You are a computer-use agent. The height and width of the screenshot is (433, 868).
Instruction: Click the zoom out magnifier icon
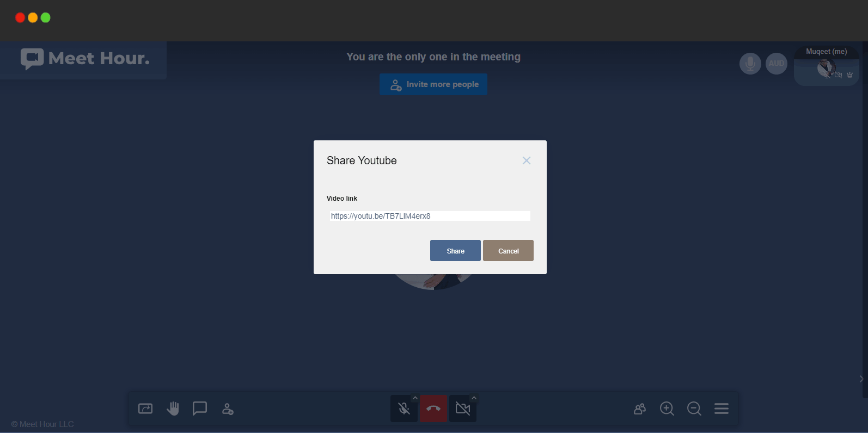click(694, 409)
